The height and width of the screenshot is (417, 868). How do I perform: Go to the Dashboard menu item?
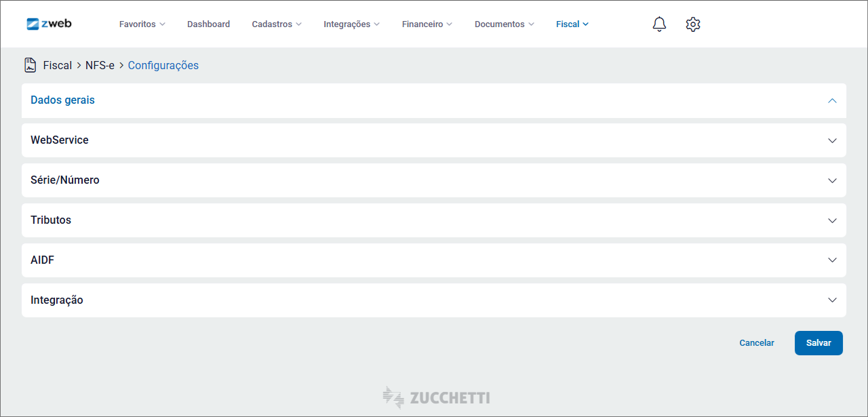[208, 24]
